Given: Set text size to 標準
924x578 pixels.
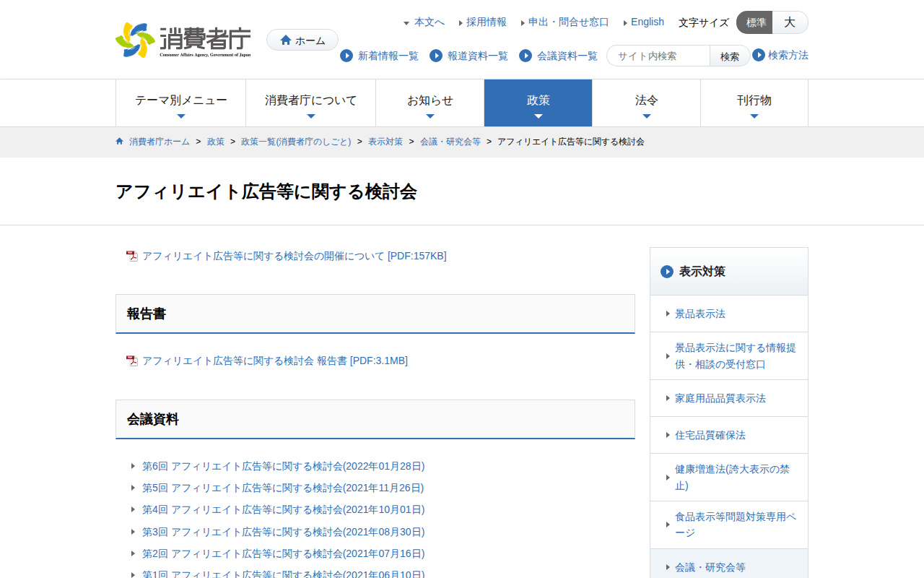Looking at the screenshot, I should [x=755, y=22].
